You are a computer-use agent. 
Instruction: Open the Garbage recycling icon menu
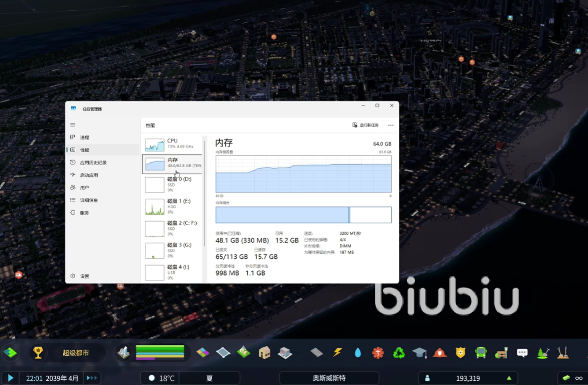399,352
